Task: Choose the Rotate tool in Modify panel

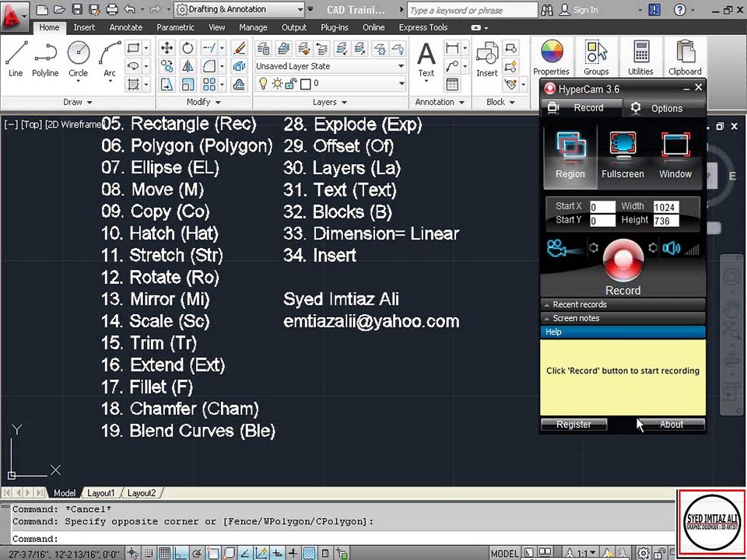Action: (188, 47)
